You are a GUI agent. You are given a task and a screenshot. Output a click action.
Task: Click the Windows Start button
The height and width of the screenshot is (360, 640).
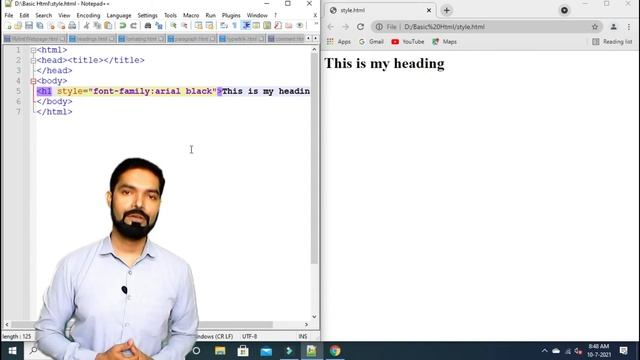12,351
